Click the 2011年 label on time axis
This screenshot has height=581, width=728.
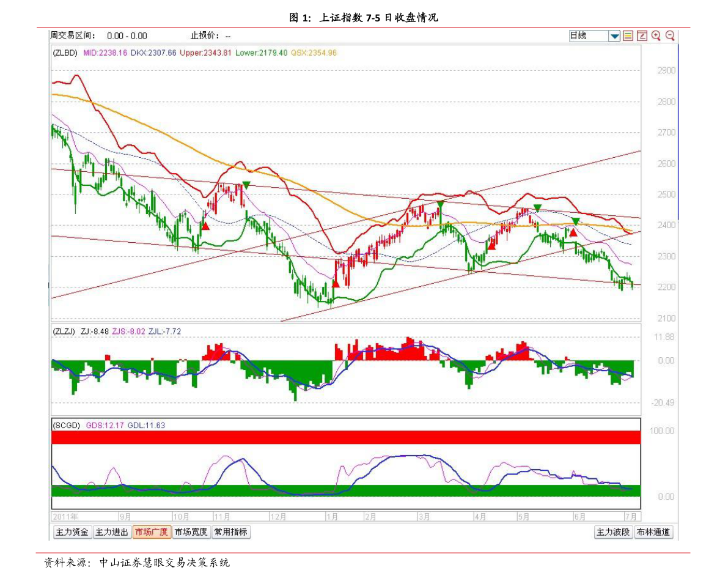pyautogui.click(x=65, y=516)
